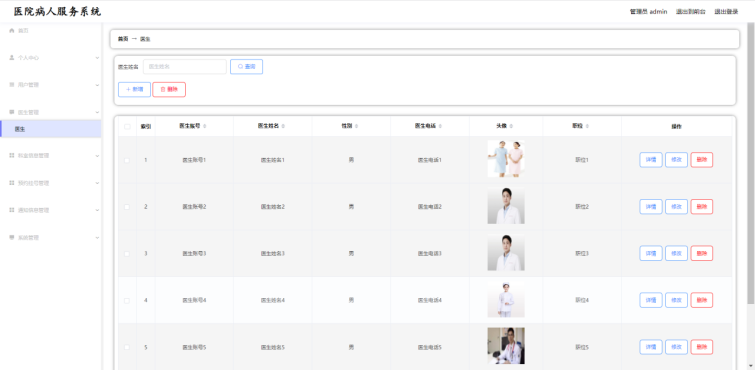Click 修改 for row 医生账号5

[x=677, y=347]
